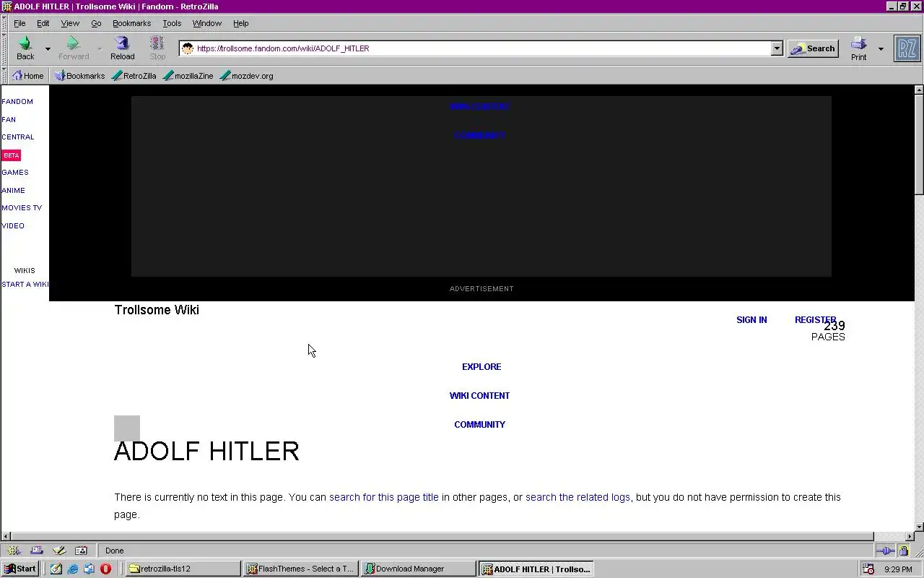The width and height of the screenshot is (924, 578).
Task: Click 'search the related logs' link
Action: (x=577, y=497)
